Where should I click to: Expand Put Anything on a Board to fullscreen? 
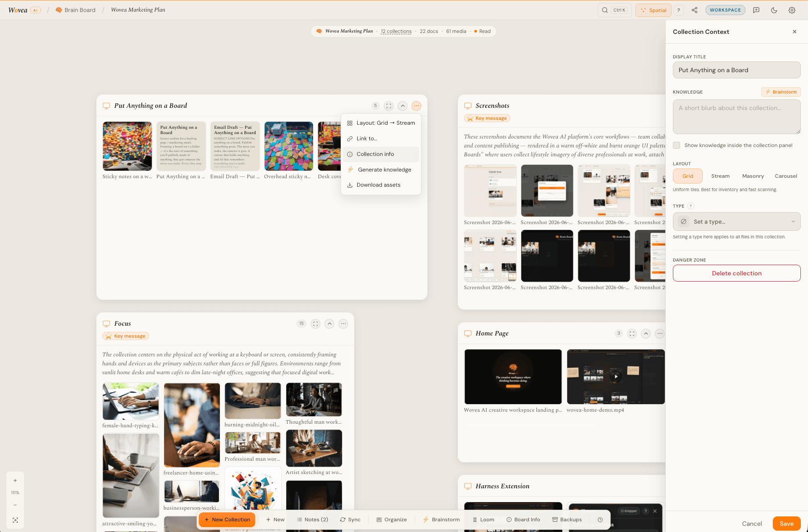coord(389,106)
